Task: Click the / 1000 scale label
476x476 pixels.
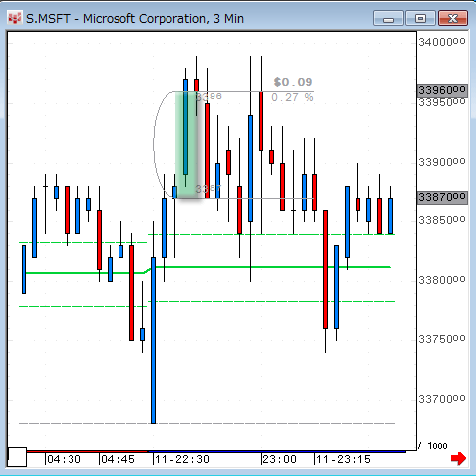Action: click(433, 446)
